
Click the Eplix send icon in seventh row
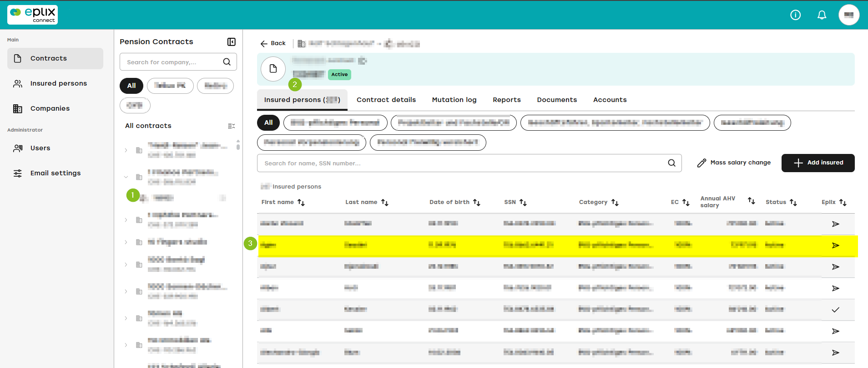point(836,353)
